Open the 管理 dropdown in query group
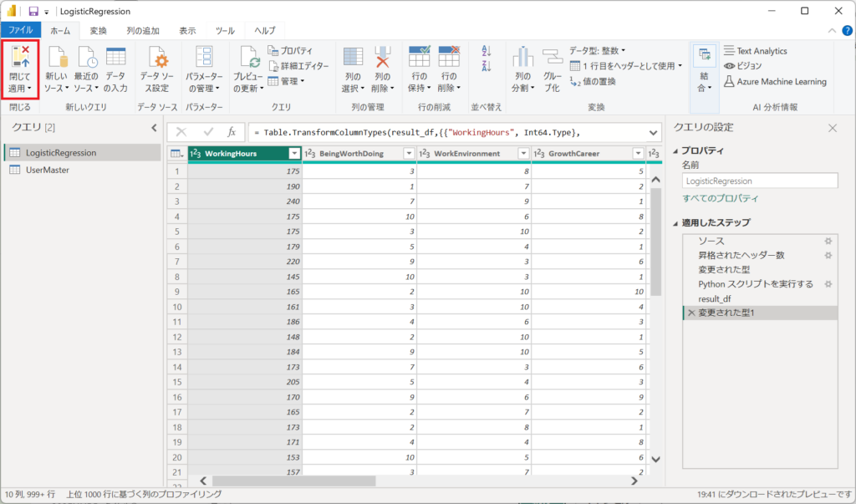 286,81
